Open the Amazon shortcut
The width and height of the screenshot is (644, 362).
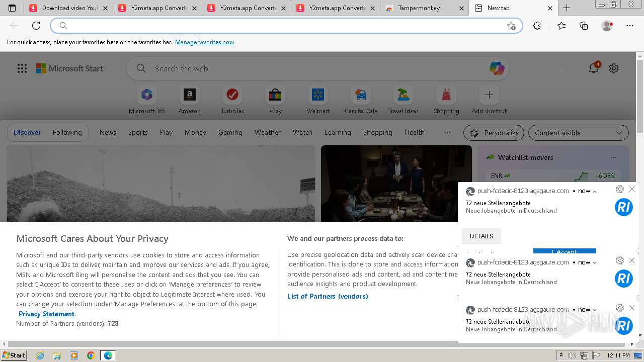190,100
